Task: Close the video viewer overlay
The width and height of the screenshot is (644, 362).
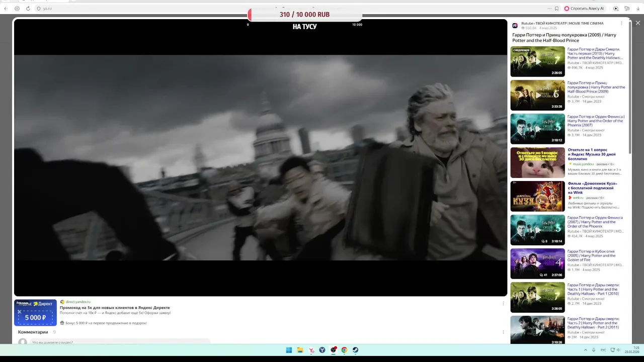Action: pos(638,23)
